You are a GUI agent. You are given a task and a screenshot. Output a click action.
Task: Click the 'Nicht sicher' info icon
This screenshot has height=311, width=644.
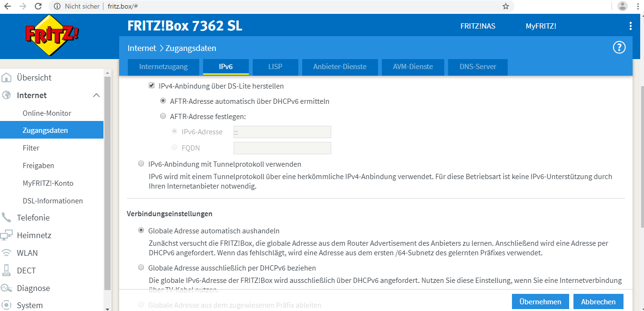coord(57,6)
